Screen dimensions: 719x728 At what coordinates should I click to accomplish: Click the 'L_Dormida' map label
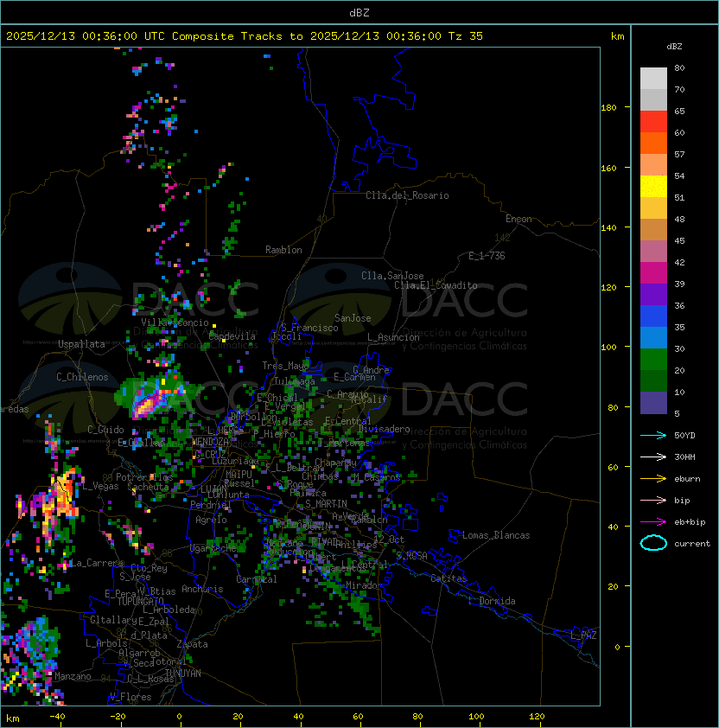pyautogui.click(x=492, y=601)
